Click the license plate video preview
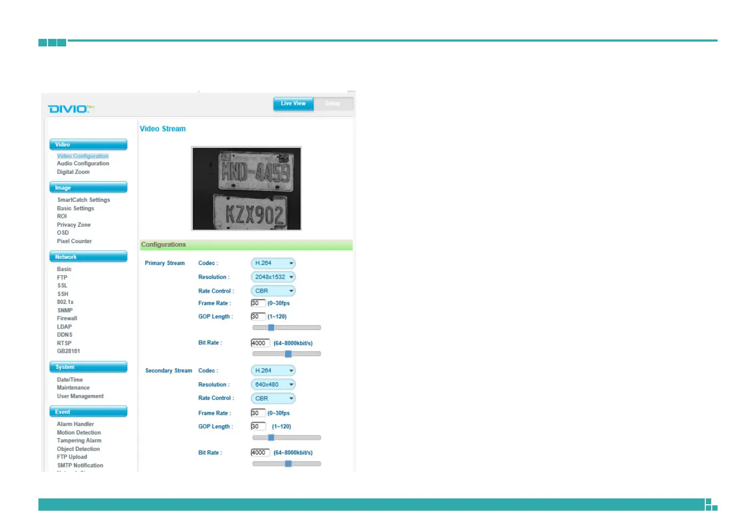The image size is (756, 532). 246,189
